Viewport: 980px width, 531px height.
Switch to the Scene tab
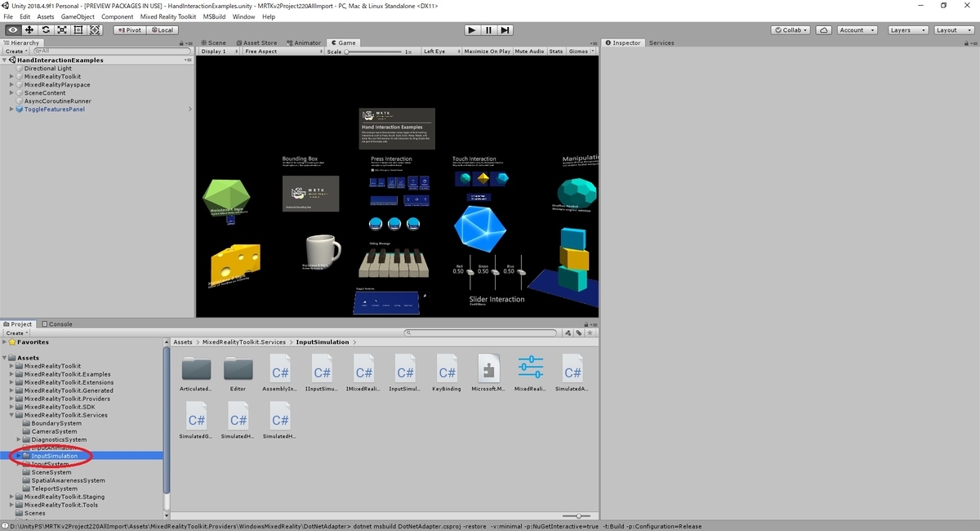pos(214,42)
